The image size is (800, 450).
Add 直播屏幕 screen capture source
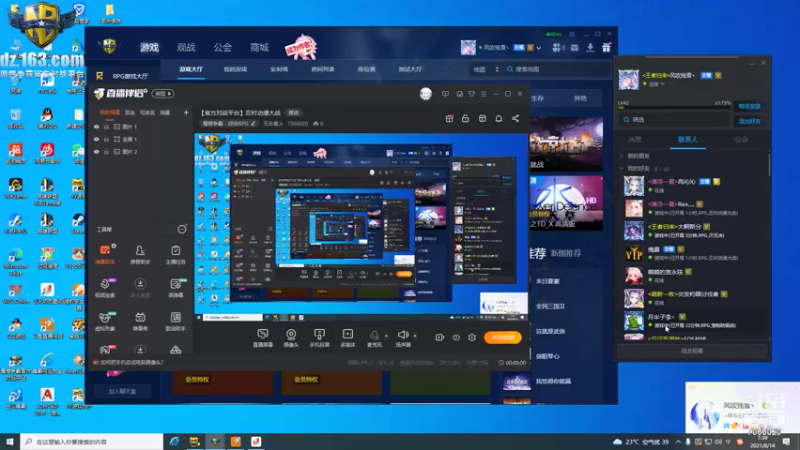(263, 338)
